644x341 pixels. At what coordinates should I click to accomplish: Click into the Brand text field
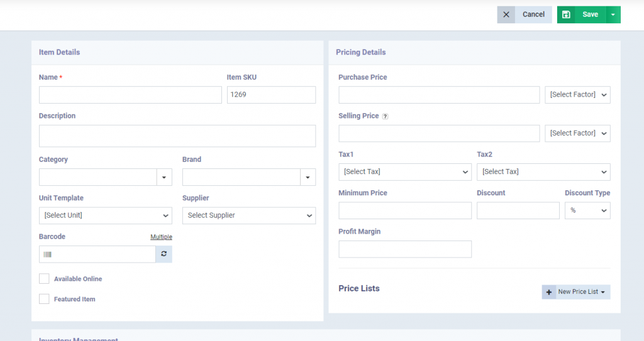coord(241,177)
